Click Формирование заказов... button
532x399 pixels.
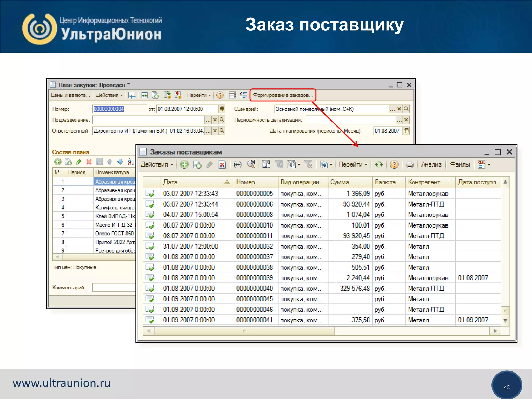click(283, 95)
